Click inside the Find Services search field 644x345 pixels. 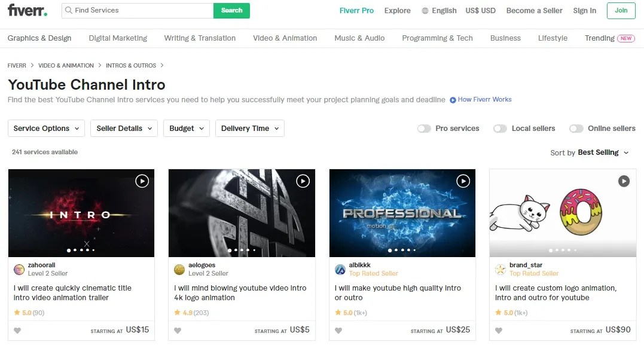pos(138,10)
